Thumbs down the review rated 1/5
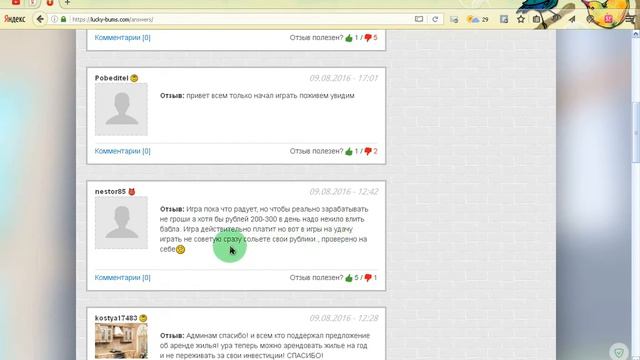Image resolution: width=640 pixels, height=360 pixels. click(x=368, y=38)
